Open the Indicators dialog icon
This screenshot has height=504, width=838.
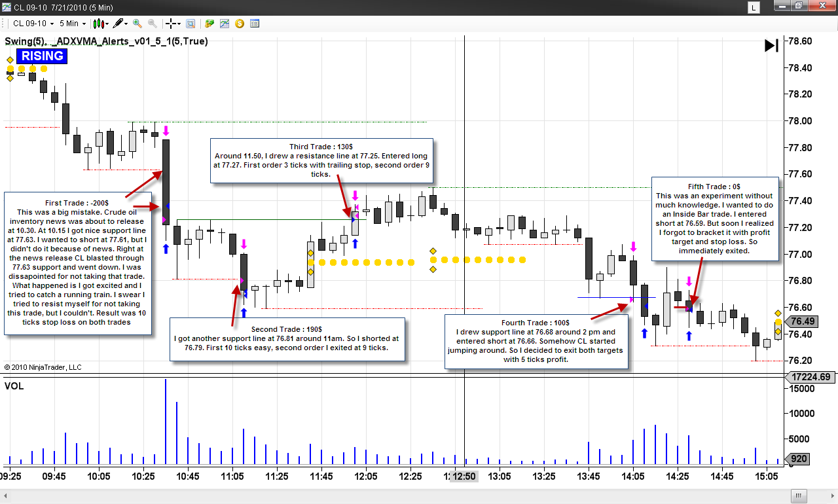(225, 24)
